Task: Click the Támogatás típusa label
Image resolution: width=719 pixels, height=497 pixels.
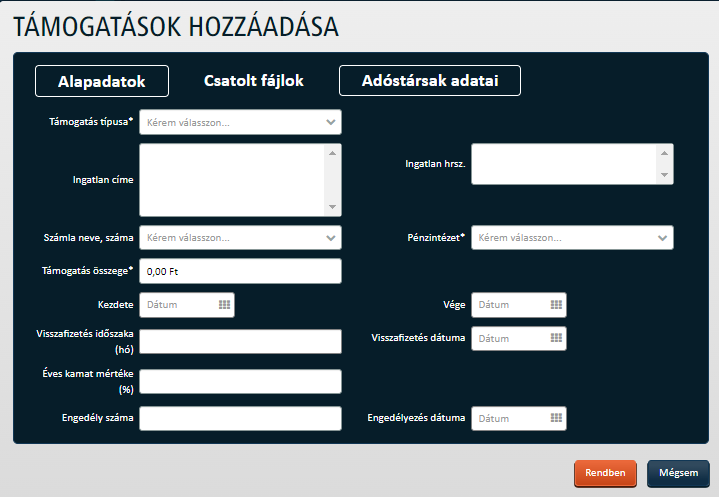Action: (x=91, y=121)
